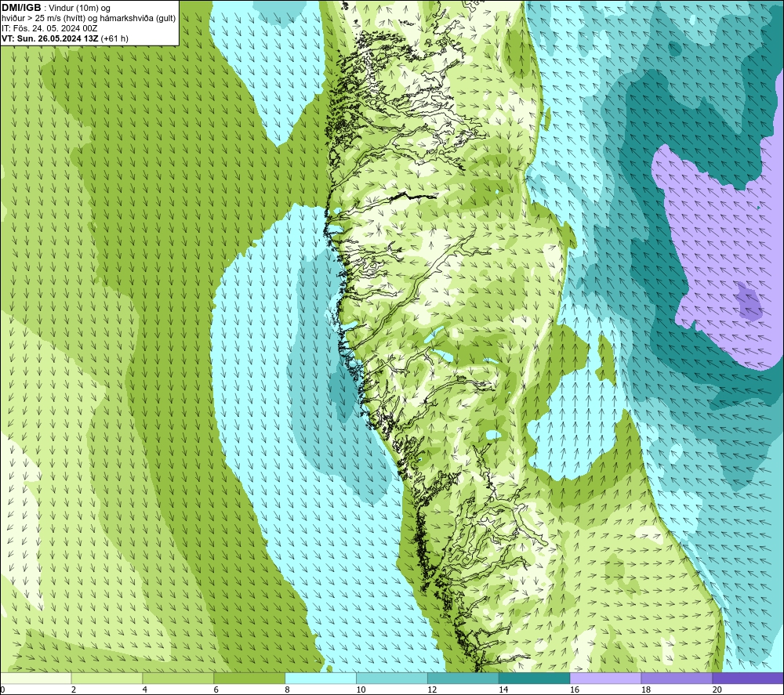This screenshot has height=695, width=784.
Task: Click the scale label '4' on color bar
Action: pos(145,690)
